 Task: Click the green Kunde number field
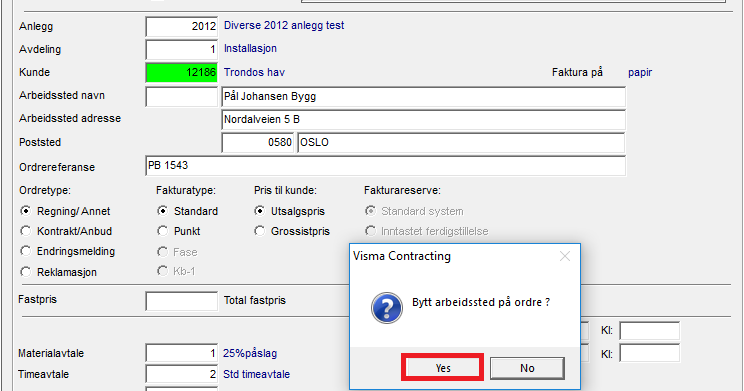pyautogui.click(x=181, y=73)
